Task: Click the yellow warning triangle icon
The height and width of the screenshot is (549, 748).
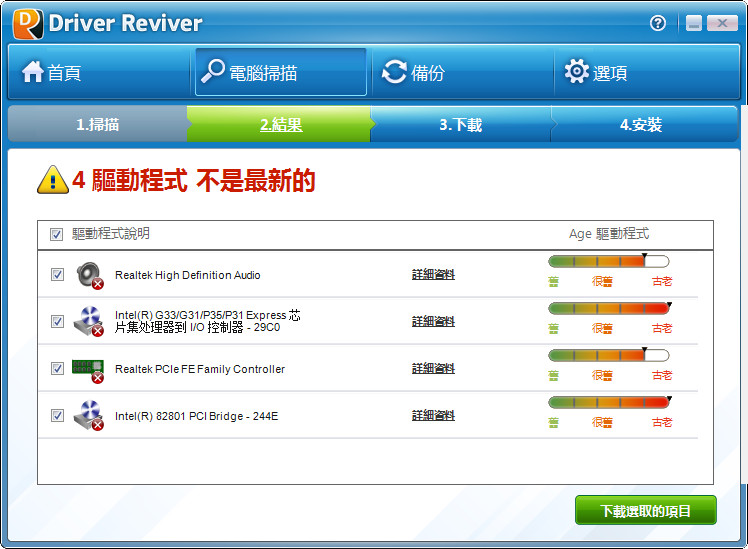Action: pos(52,180)
